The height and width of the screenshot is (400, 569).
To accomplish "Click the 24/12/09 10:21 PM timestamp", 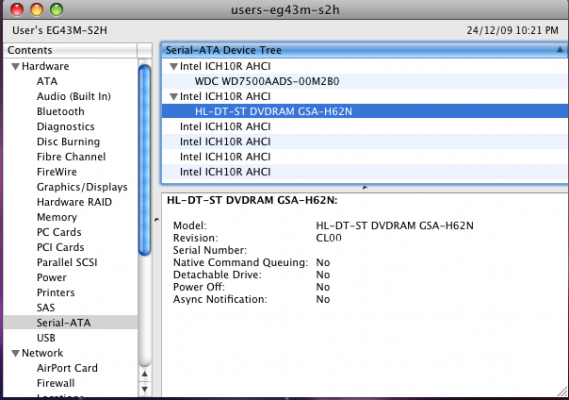I will 513,30.
